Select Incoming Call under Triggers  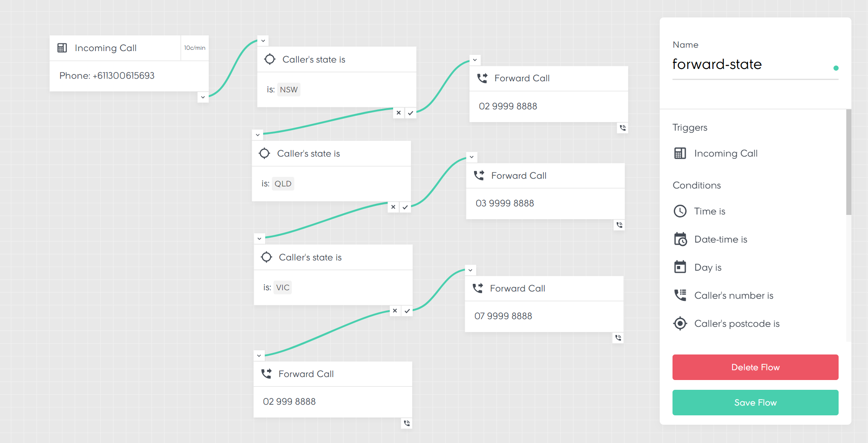tap(725, 153)
